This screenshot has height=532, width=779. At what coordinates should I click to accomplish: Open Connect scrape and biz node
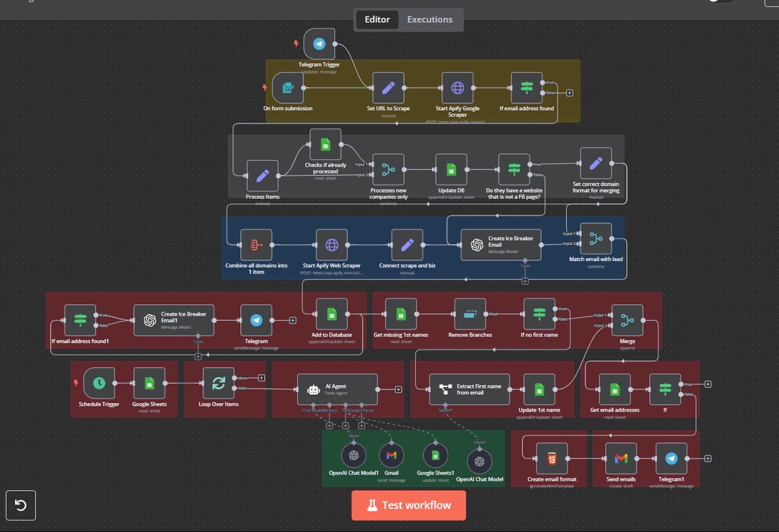click(x=408, y=245)
